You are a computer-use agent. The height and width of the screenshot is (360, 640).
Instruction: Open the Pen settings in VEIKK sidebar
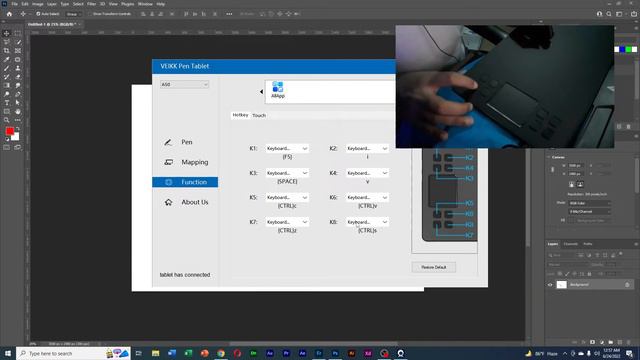pos(185,142)
